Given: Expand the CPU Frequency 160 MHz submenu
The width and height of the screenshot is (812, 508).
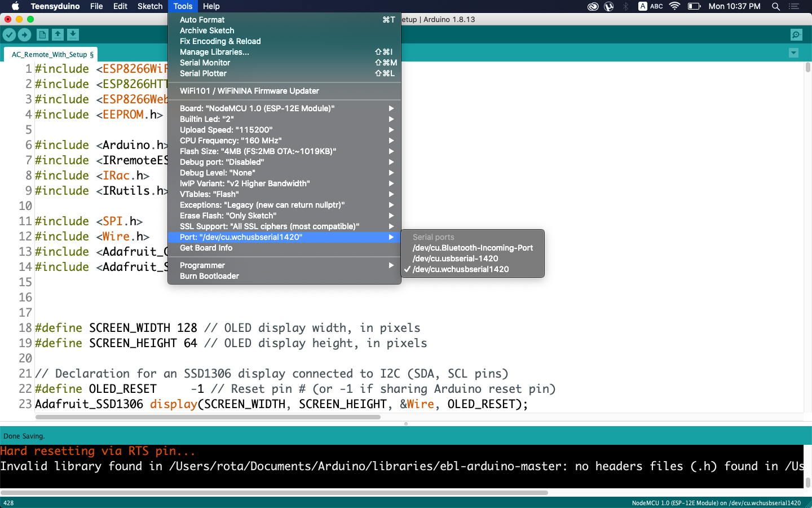Looking at the screenshot, I should (x=284, y=141).
